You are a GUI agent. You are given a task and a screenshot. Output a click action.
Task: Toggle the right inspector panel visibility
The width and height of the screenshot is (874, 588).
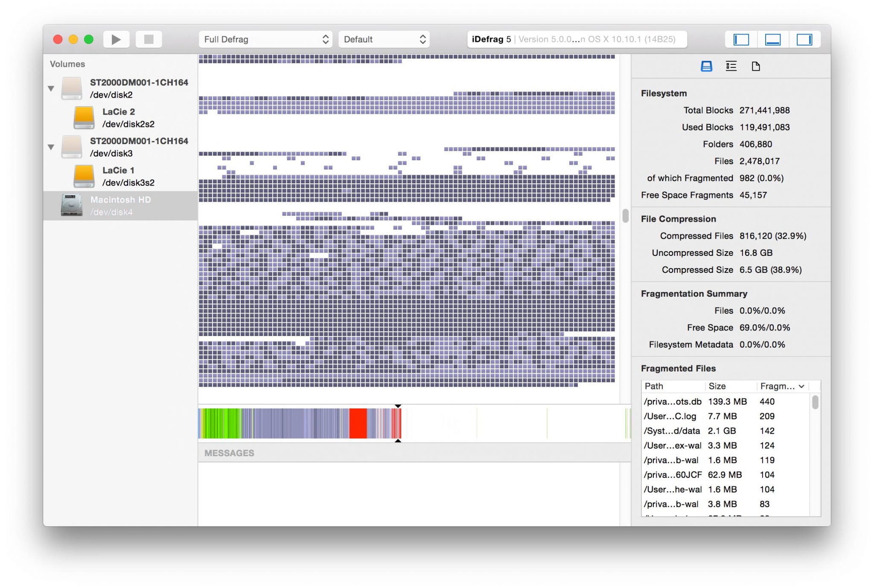coord(805,39)
